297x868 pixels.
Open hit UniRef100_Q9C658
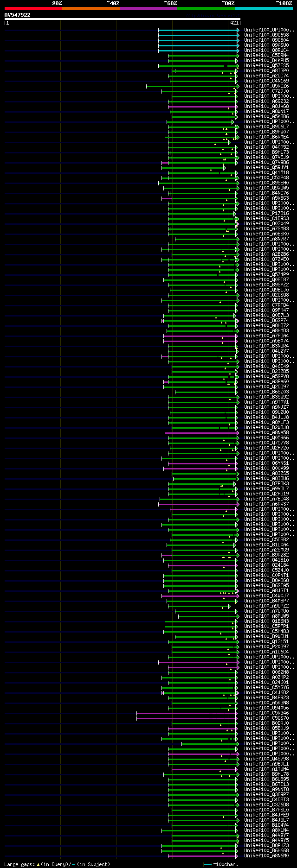(266, 35)
